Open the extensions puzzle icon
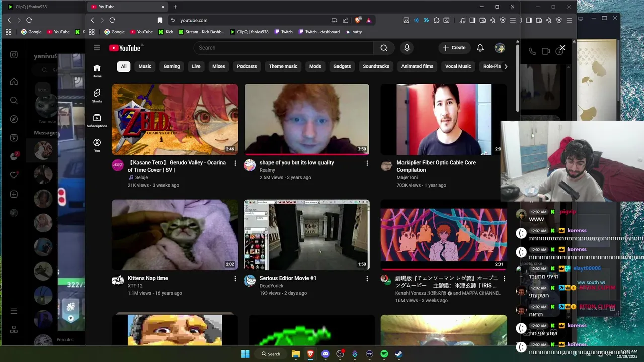The image size is (644, 362). point(437,20)
